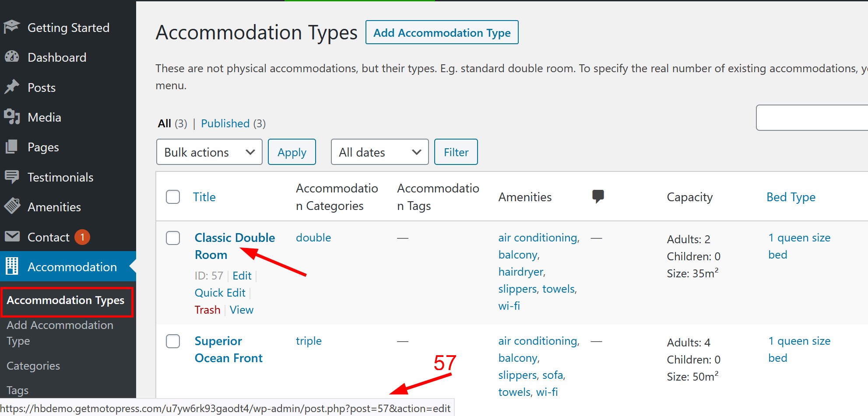Select the Testimonials speech bubble icon
The height and width of the screenshot is (416, 868).
12,177
